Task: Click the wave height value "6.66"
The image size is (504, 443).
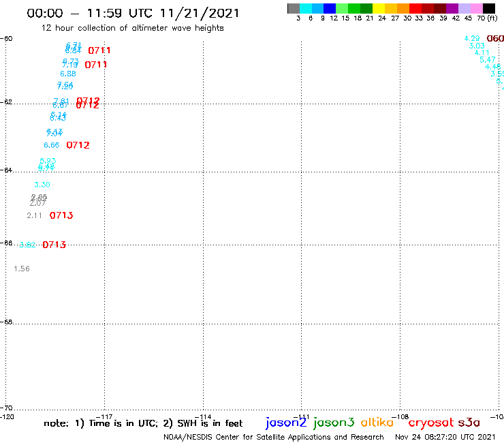Action: coord(52,145)
